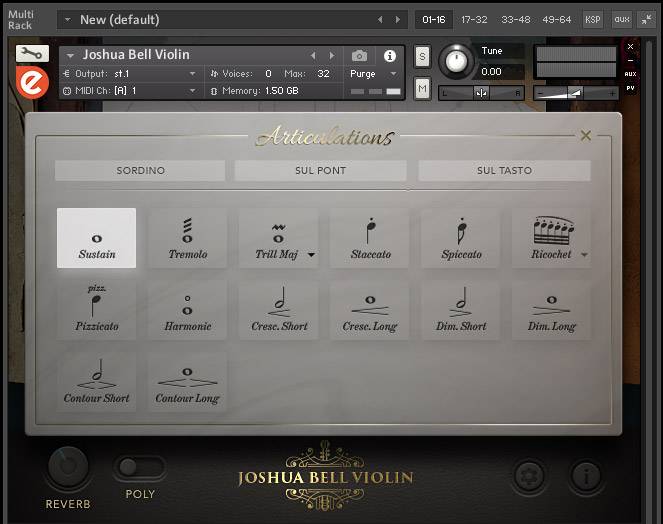The image size is (663, 524).
Task: Click the SORDINO button
Action: coord(140,170)
